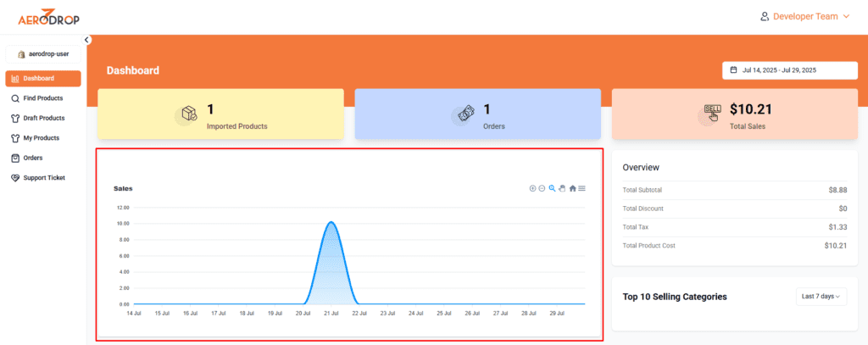
Task: Click the Total Sales sell icon
Action: coord(712,114)
